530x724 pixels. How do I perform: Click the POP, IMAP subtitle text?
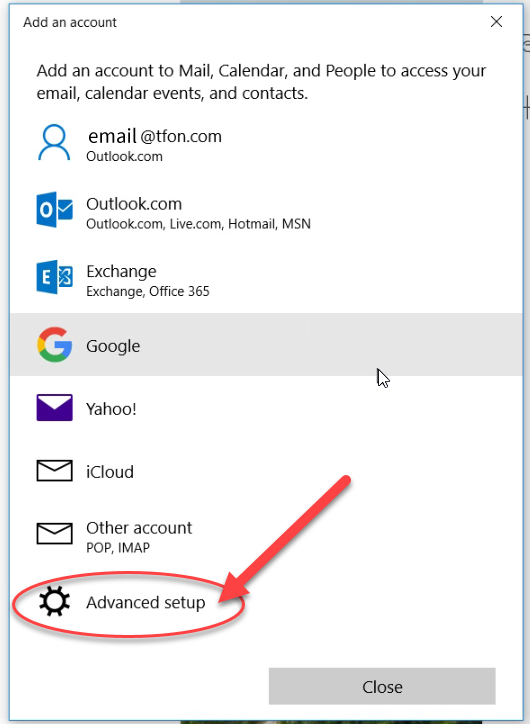118,548
